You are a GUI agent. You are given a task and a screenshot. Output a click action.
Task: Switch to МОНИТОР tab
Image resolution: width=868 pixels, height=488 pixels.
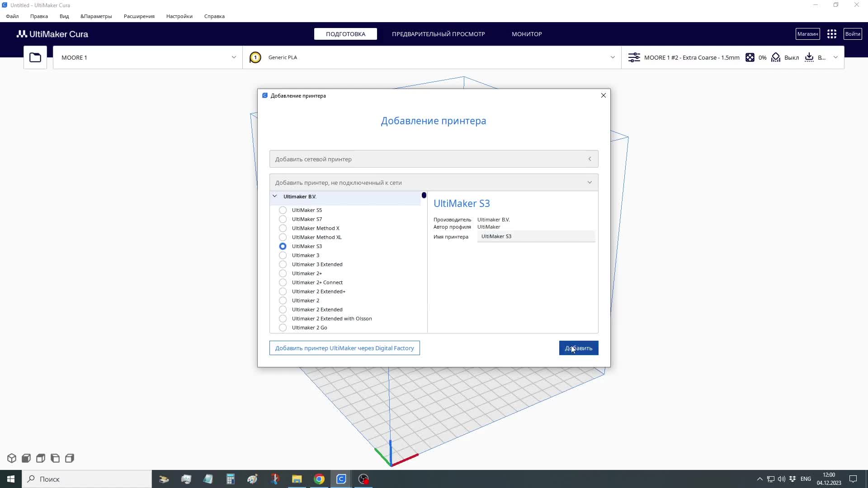tap(527, 34)
